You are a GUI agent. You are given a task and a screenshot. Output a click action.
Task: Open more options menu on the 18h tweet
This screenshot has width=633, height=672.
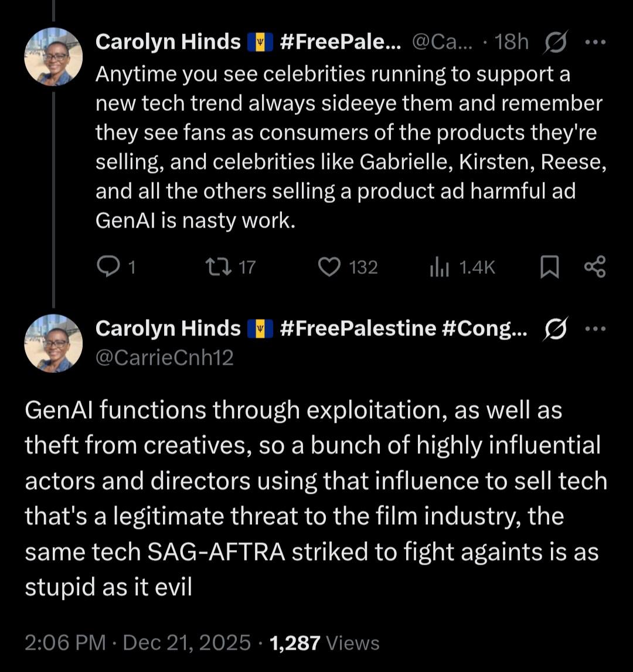[595, 42]
